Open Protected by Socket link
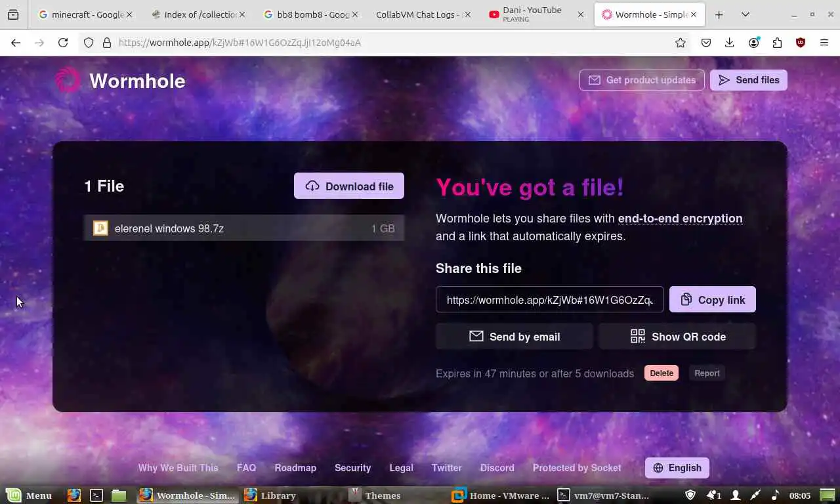Screen dimensions: 840x504 click(x=577, y=468)
